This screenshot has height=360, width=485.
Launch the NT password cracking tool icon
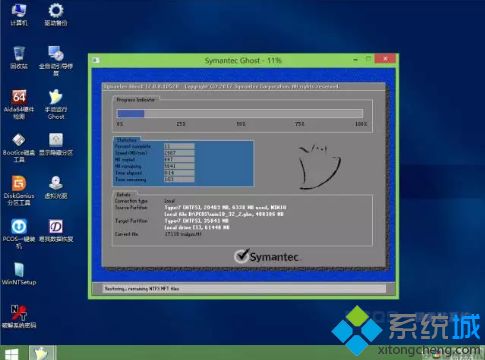click(19, 316)
